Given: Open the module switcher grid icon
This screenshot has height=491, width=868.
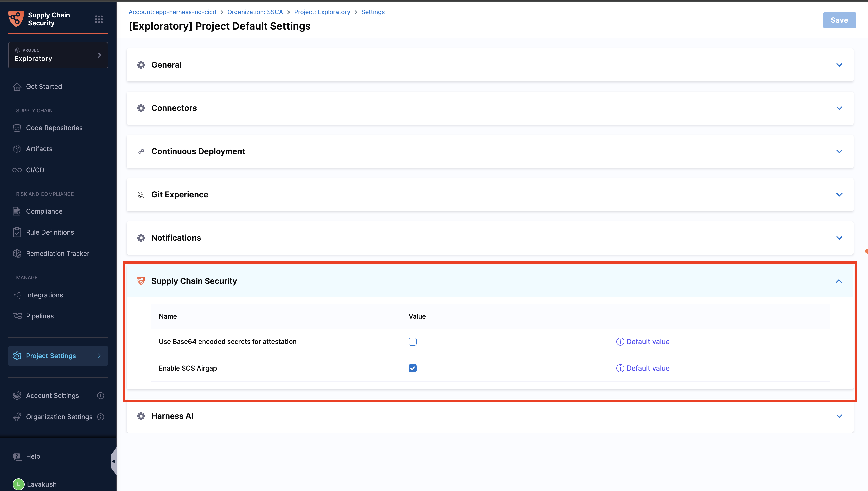Looking at the screenshot, I should point(99,19).
